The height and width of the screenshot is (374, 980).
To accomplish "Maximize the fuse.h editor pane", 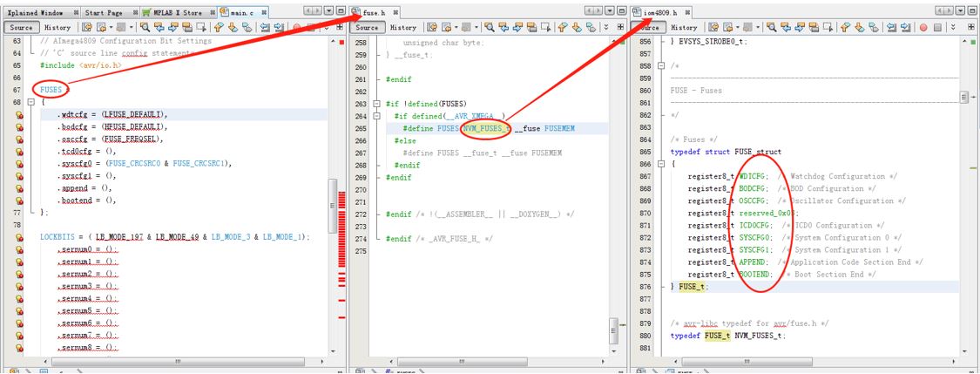I will (622, 10).
